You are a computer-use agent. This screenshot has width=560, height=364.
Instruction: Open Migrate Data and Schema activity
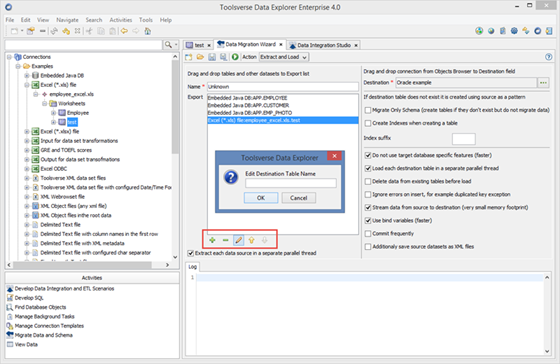(x=44, y=335)
